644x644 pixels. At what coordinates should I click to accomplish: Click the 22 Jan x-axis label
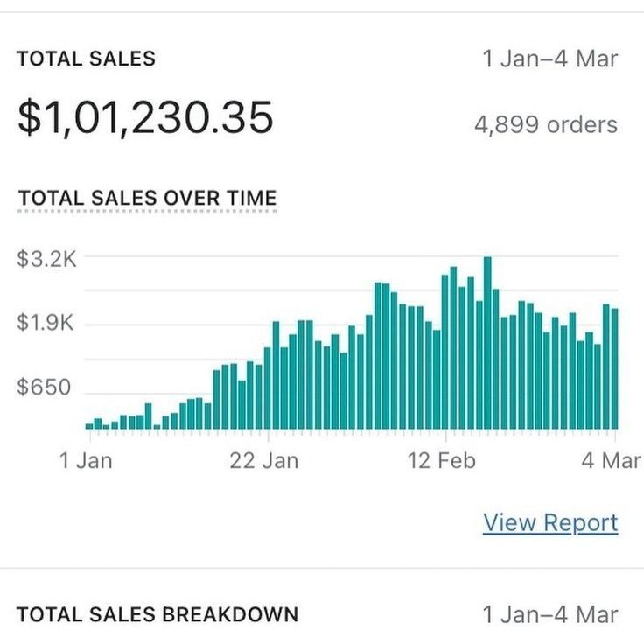(x=264, y=460)
